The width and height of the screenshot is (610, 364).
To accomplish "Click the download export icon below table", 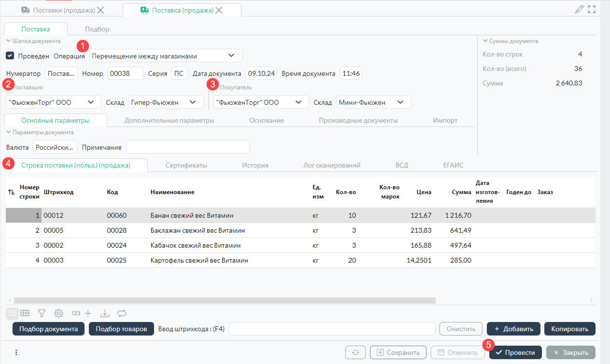I will pos(105,313).
